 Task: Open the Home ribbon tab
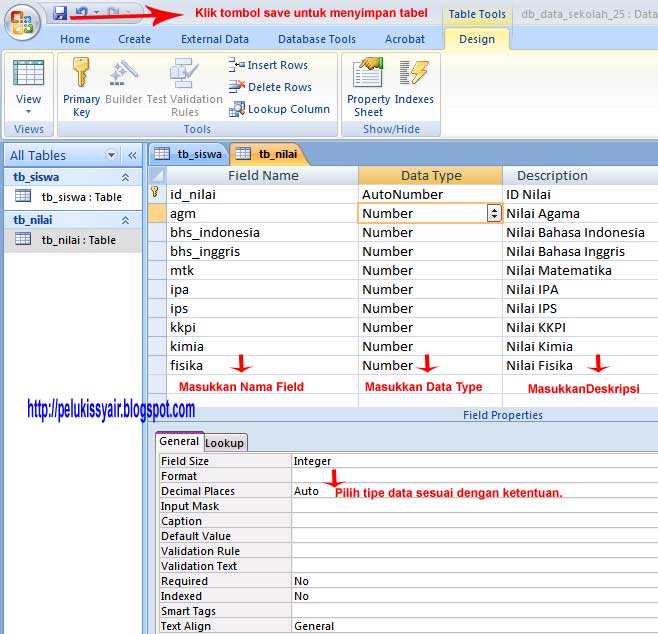pyautogui.click(x=75, y=39)
